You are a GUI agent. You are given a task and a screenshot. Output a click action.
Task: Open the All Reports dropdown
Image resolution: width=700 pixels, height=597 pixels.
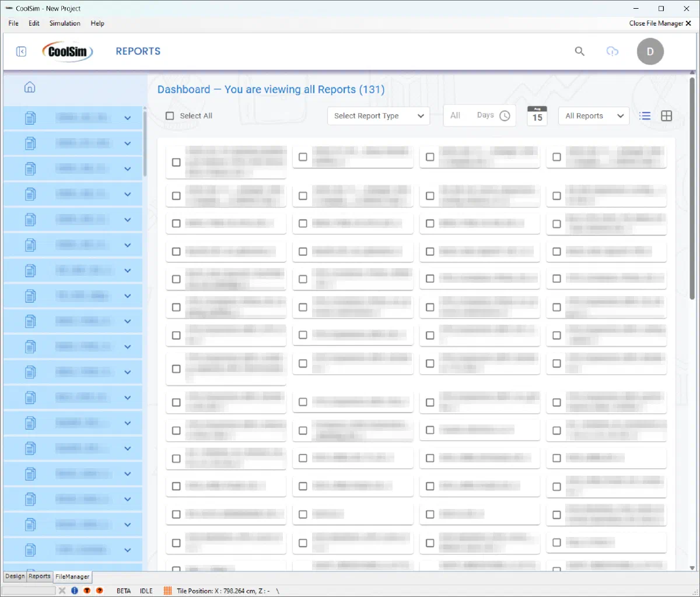tap(594, 115)
